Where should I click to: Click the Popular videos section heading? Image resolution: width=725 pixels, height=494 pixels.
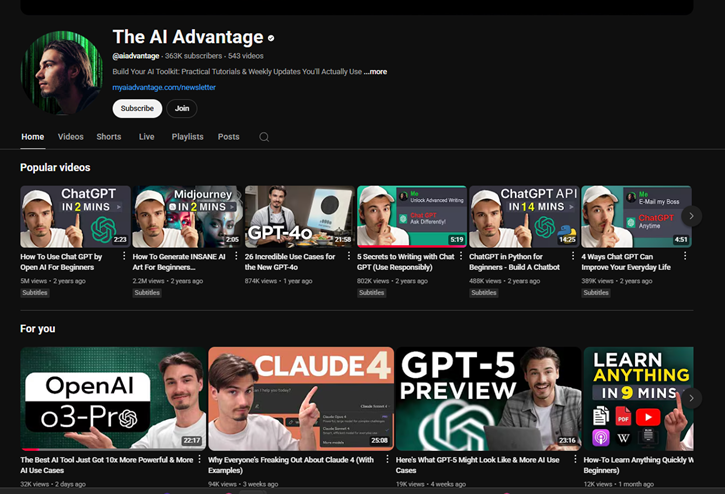[55, 167]
